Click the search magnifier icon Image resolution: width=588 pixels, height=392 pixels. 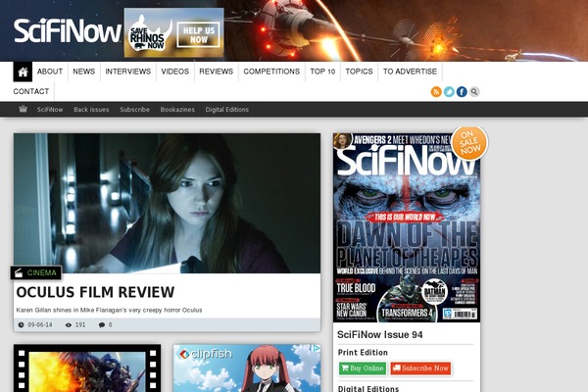(474, 91)
